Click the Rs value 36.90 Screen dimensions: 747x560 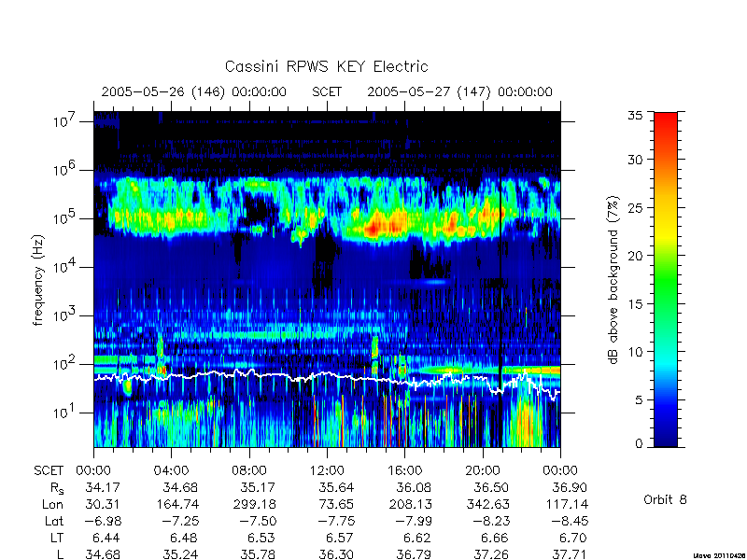pyautogui.click(x=569, y=487)
